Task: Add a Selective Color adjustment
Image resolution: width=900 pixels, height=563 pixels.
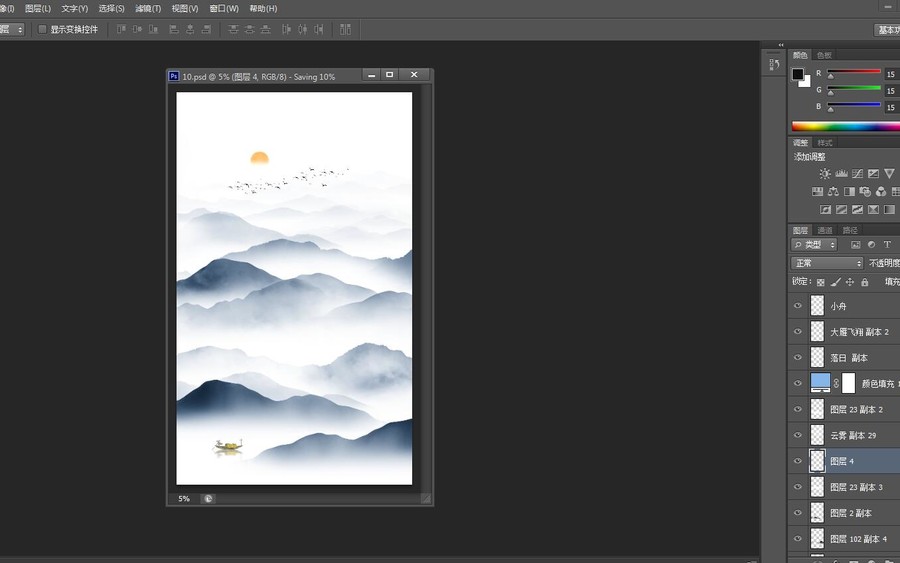Action: (873, 209)
